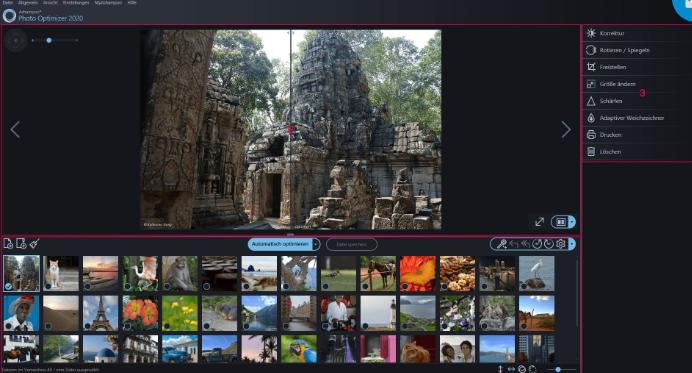Screen dimensions: 692x373
Task: Go to next image with right arrow
Action: coord(566,130)
